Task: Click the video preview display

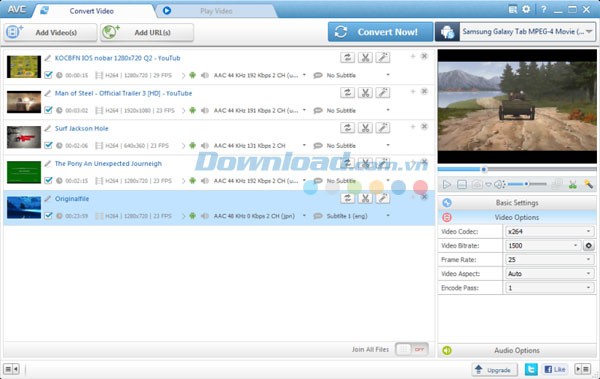Action: pyautogui.click(x=517, y=106)
